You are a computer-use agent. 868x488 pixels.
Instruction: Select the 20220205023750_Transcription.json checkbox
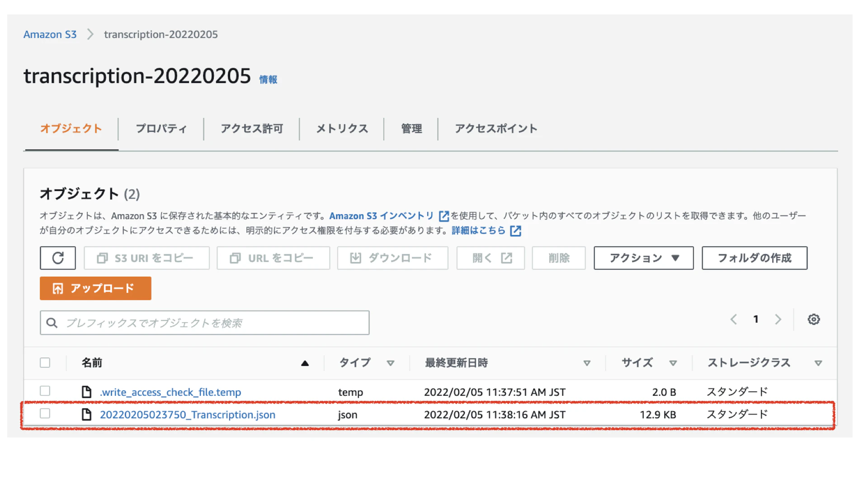45,413
